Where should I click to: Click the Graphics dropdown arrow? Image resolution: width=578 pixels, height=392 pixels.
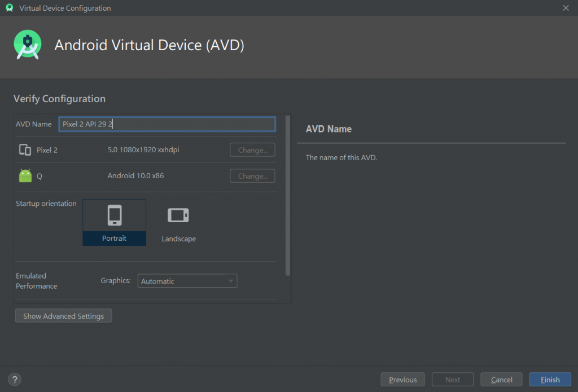click(x=230, y=281)
